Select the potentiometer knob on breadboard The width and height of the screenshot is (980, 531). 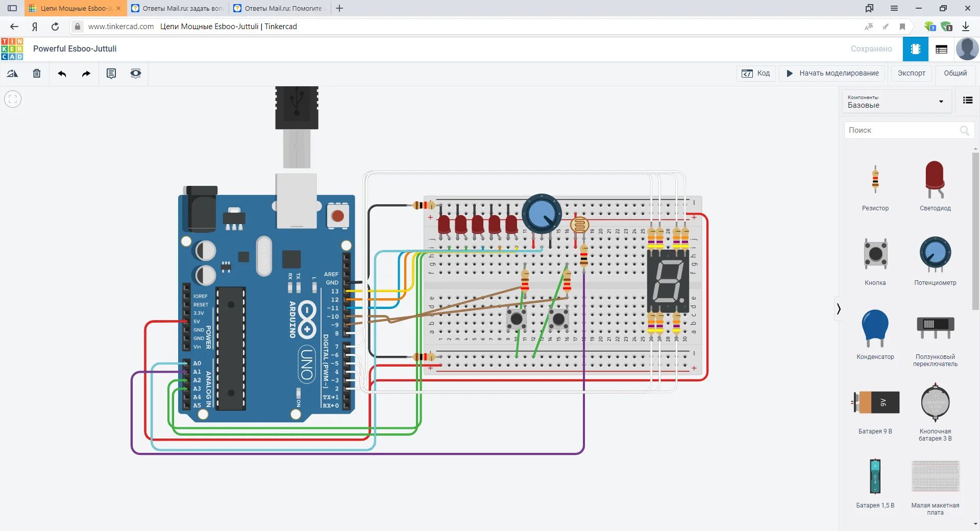pyautogui.click(x=542, y=214)
